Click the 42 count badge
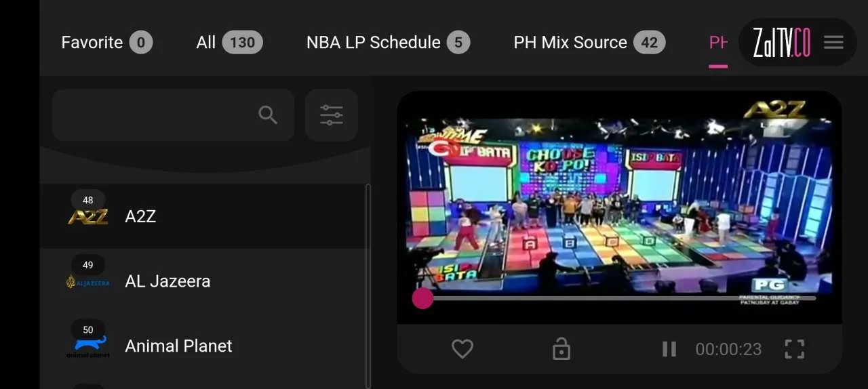The image size is (868, 389). 650,43
